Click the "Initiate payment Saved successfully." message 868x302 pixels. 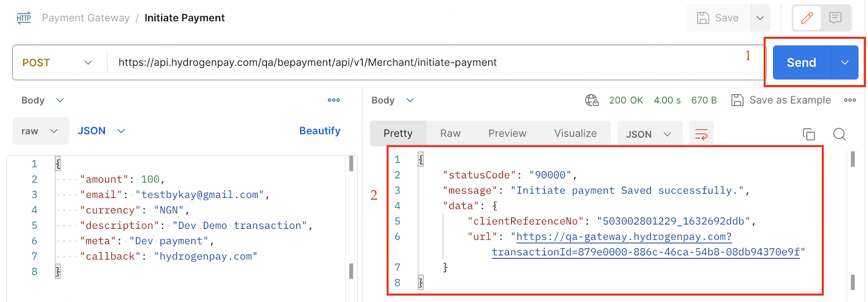click(x=627, y=190)
